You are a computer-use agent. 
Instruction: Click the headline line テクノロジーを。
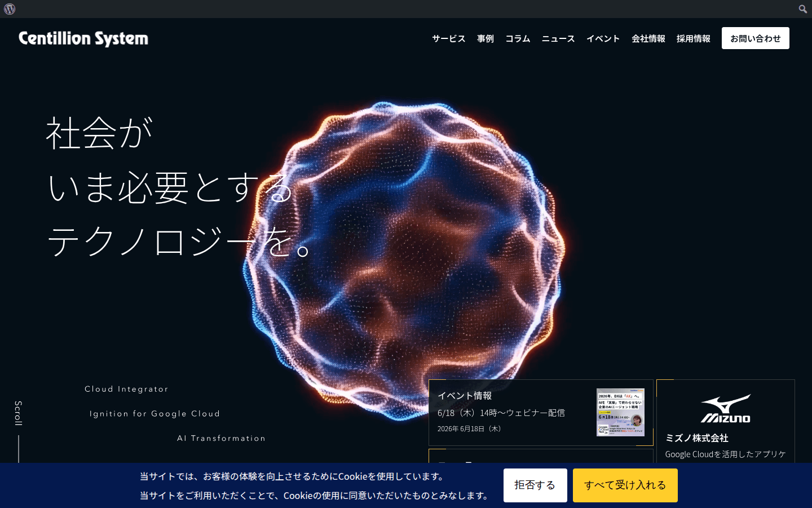click(179, 242)
